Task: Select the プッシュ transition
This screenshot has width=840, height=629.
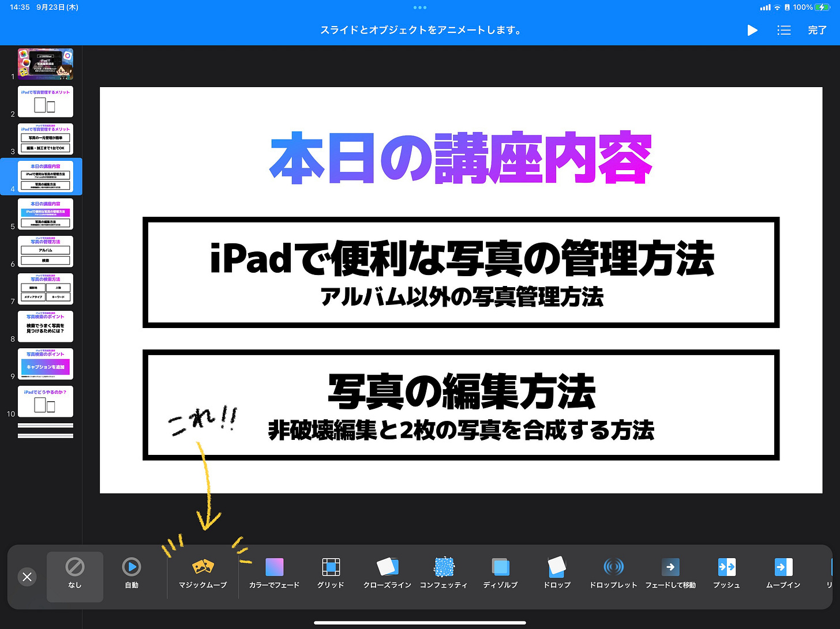Action: point(726,574)
